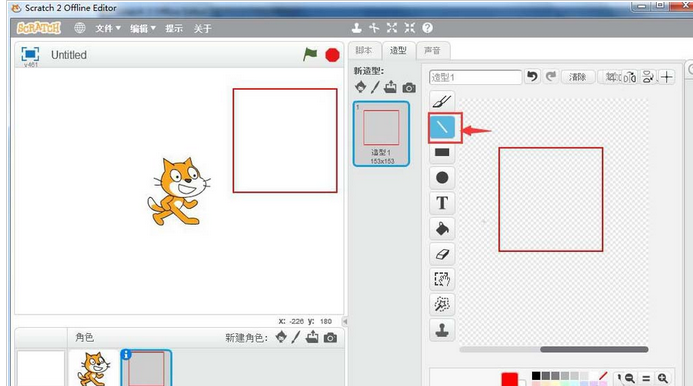Open the 关于 menu item
Image resolution: width=693 pixels, height=386 pixels.
[x=202, y=28]
